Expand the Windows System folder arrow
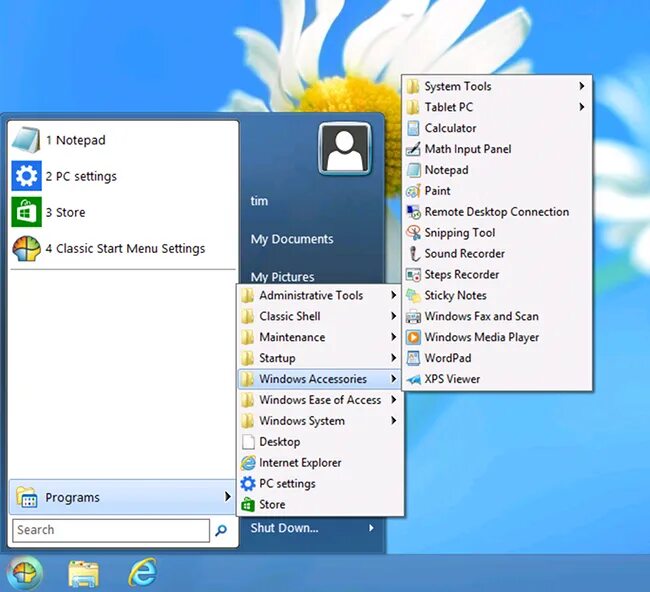This screenshot has height=592, width=650. (x=393, y=420)
